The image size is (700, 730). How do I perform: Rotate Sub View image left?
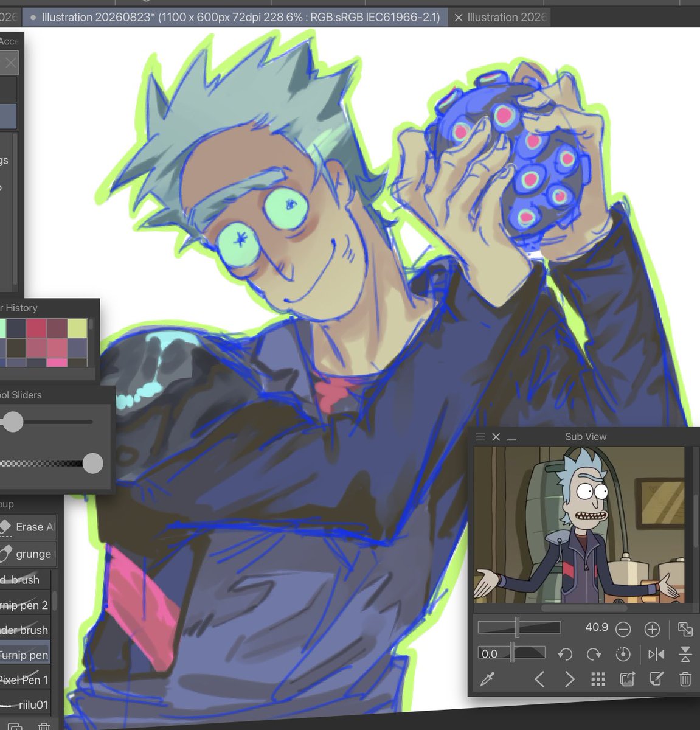(x=565, y=654)
